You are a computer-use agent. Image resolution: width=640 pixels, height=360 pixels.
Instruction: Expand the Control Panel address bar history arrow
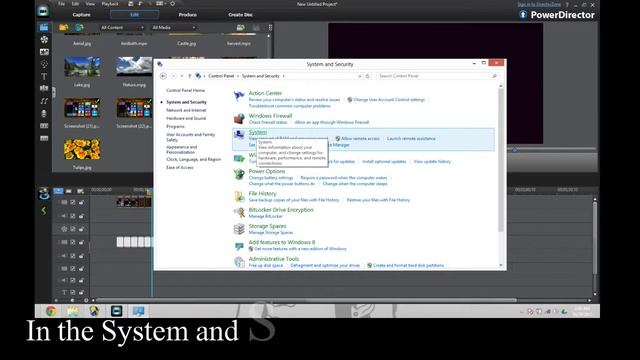point(360,76)
